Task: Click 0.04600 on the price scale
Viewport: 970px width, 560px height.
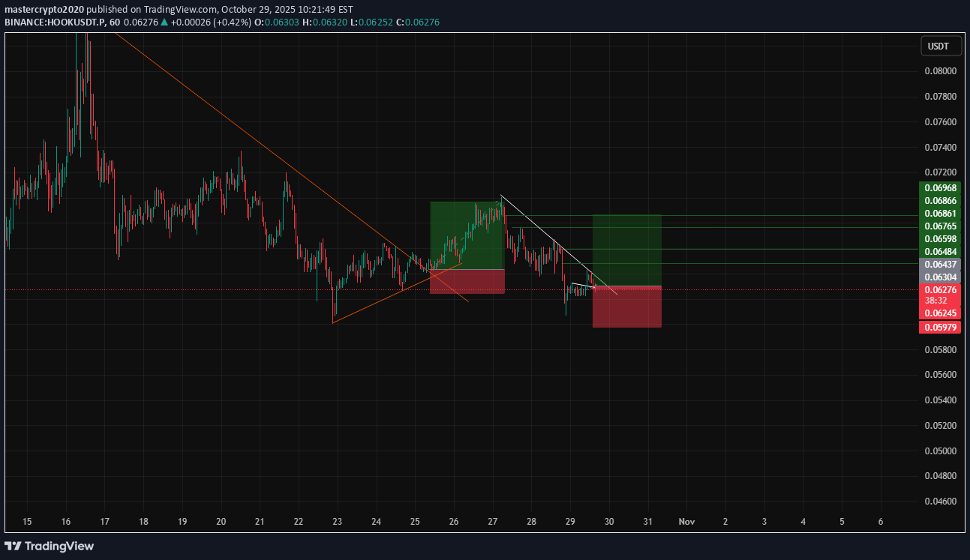Action: pyautogui.click(x=939, y=501)
